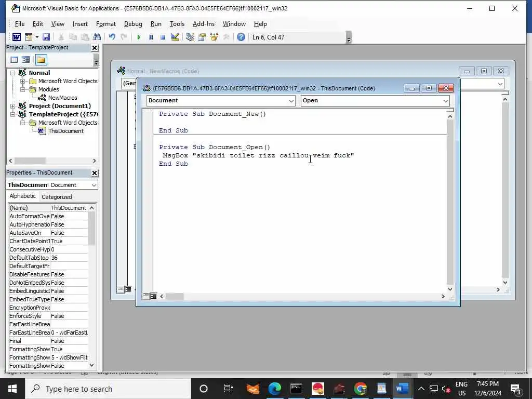
Task: Open Microsoft Edge from the taskbar
Action: coord(275,389)
